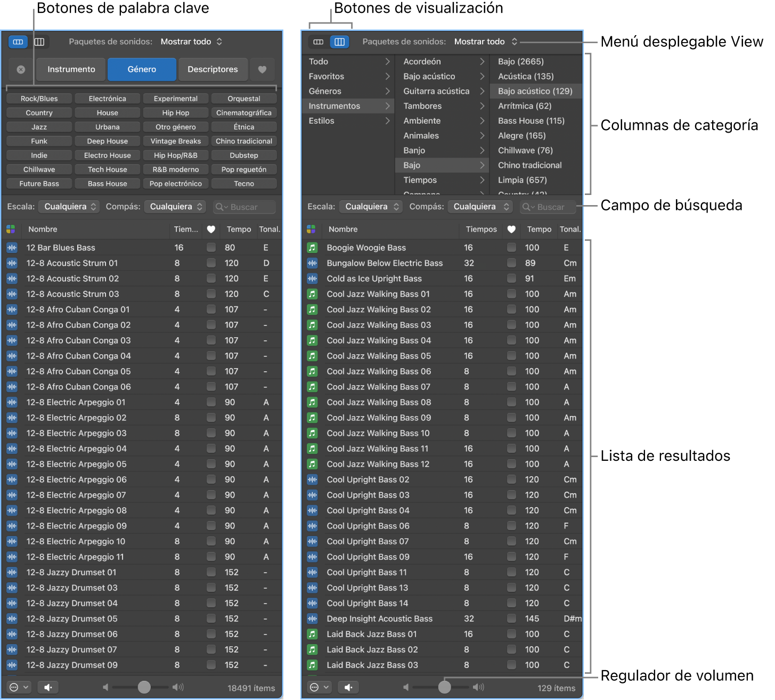This screenshot has width=775, height=700.
Task: Favorite 12-8 Acoustic Strum 01 checkbox
Action: pos(211,263)
